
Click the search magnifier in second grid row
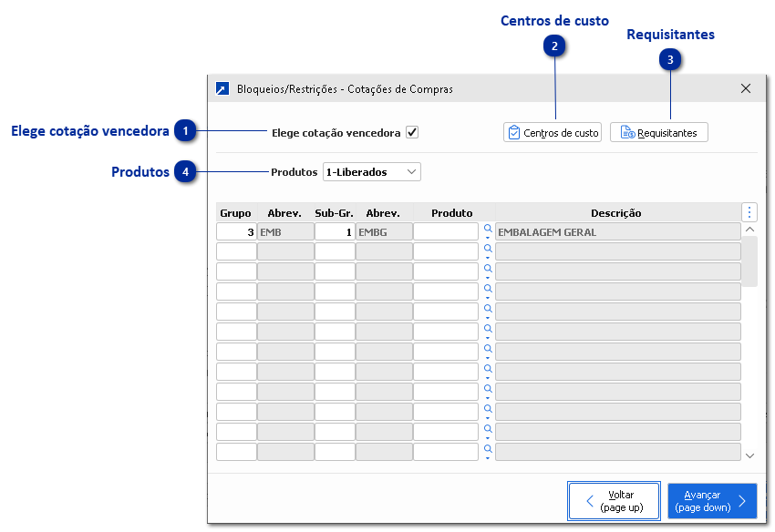point(488,249)
